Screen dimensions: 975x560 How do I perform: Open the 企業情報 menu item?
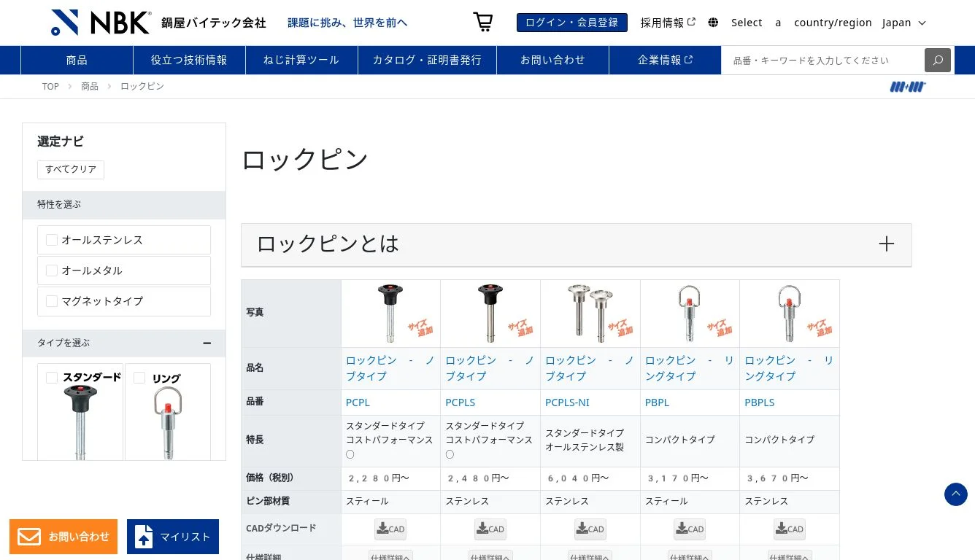[665, 61]
